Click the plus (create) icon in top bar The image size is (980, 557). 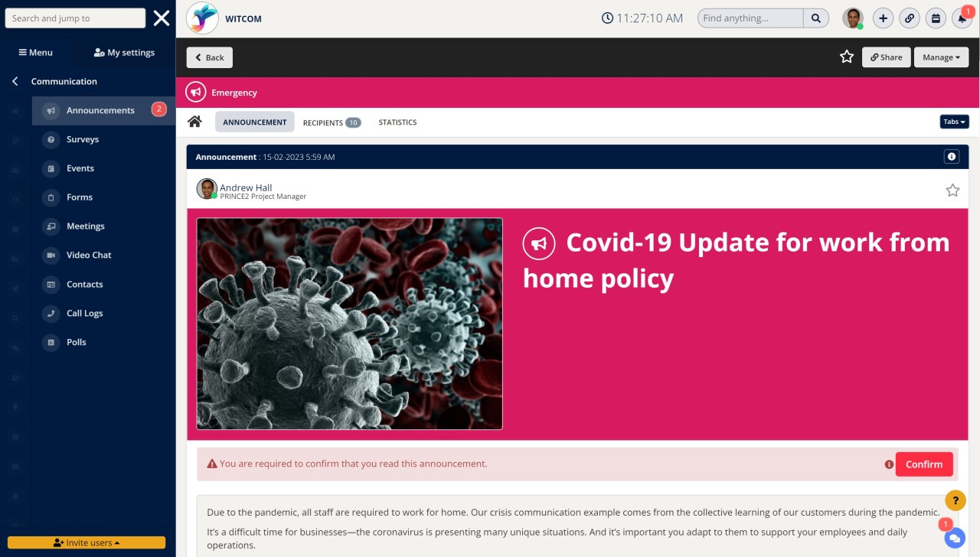click(x=883, y=18)
